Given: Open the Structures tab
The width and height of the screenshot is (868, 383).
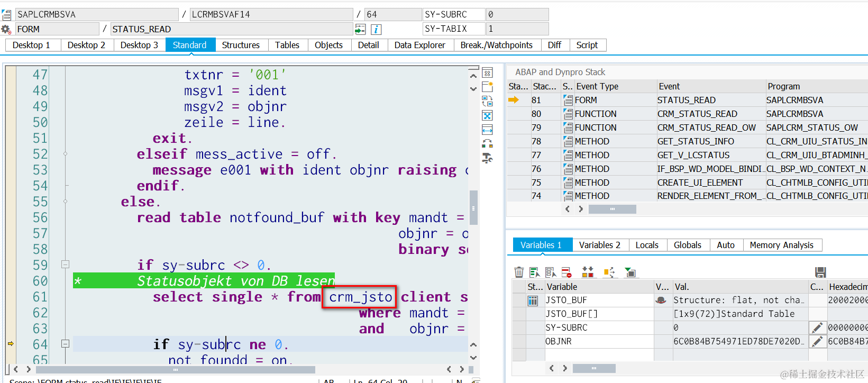Looking at the screenshot, I should 241,45.
